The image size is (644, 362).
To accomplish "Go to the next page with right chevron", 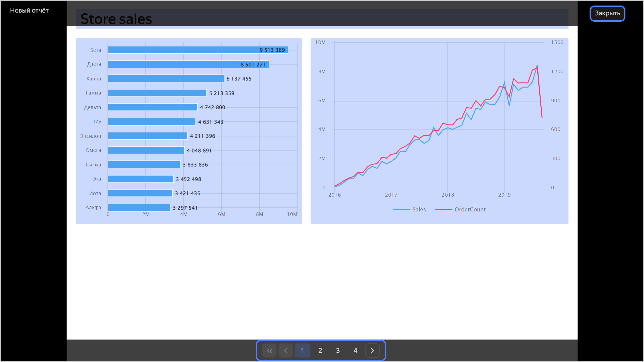I will [x=372, y=350].
